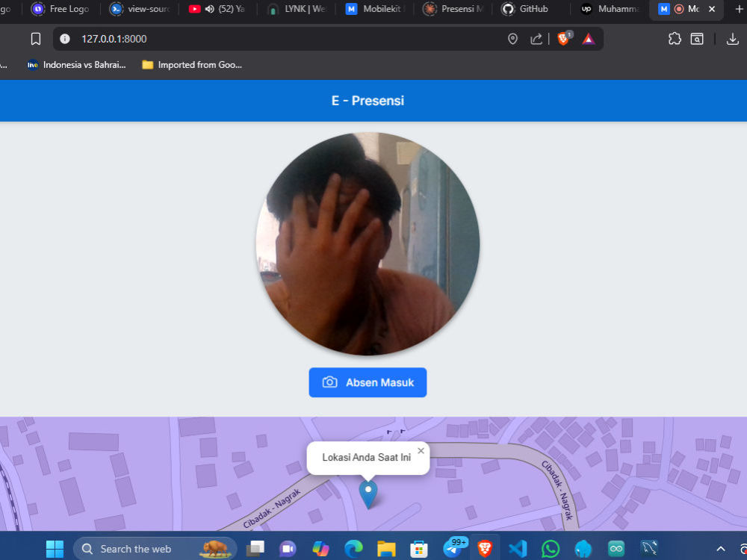
Task: Click the circular webcam preview
Action: pos(368,244)
